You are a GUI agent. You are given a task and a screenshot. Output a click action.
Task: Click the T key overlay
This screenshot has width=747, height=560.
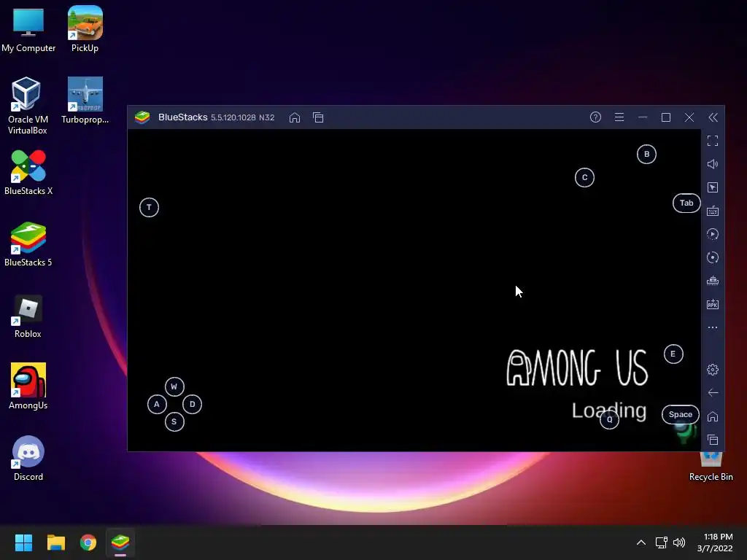click(x=149, y=207)
